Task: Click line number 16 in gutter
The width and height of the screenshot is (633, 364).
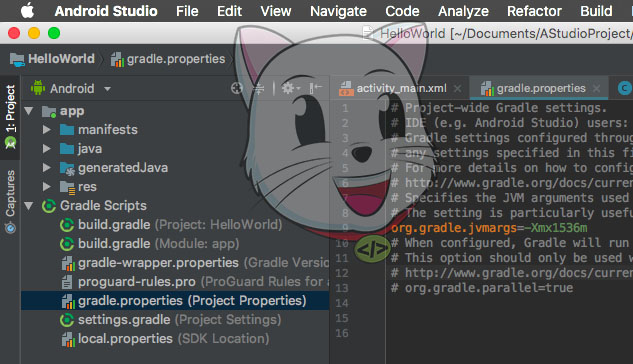Action: 342,333
